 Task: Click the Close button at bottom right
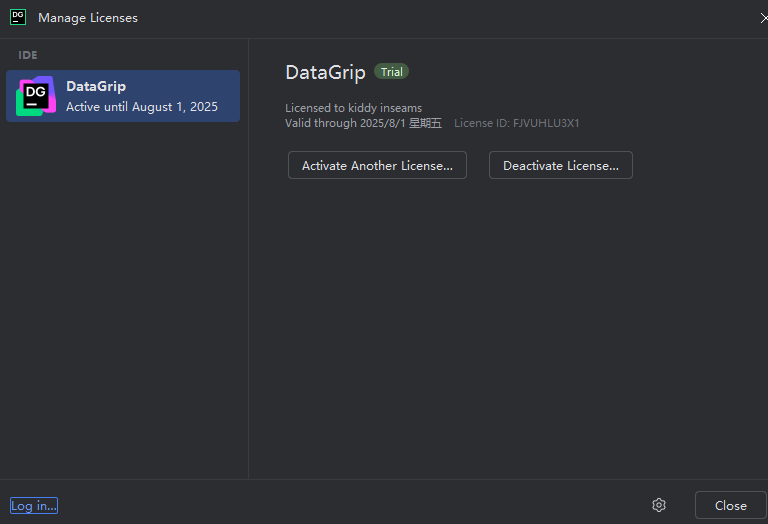[730, 505]
